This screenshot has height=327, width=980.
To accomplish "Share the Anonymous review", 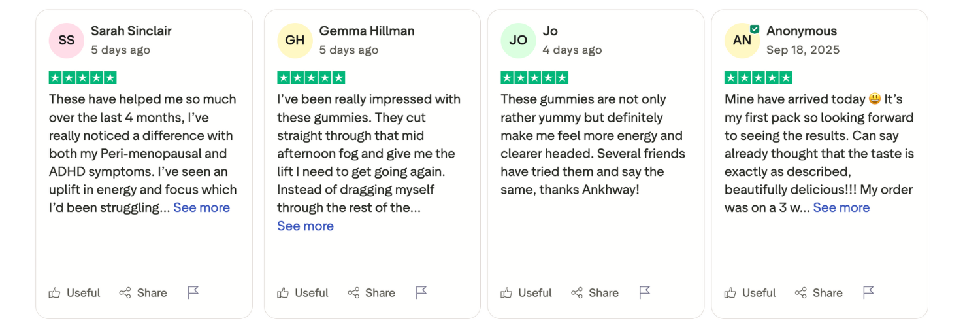I will click(x=819, y=293).
